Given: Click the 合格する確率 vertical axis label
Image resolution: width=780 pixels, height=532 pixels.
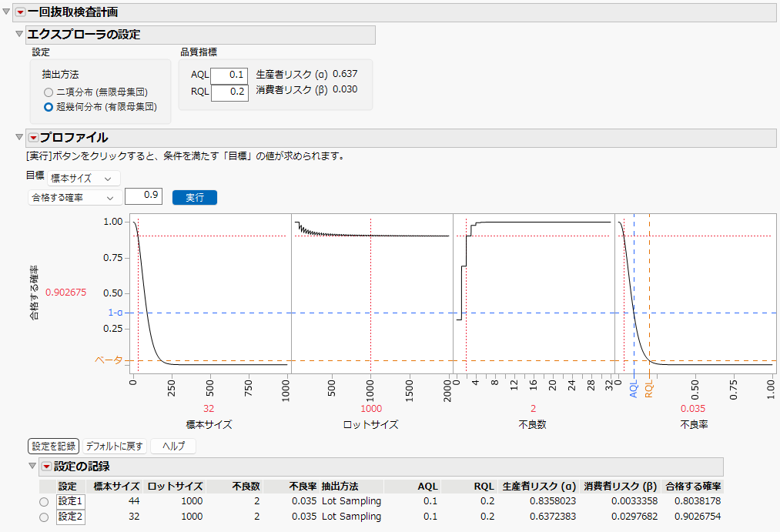Looking at the screenshot, I should [35, 293].
